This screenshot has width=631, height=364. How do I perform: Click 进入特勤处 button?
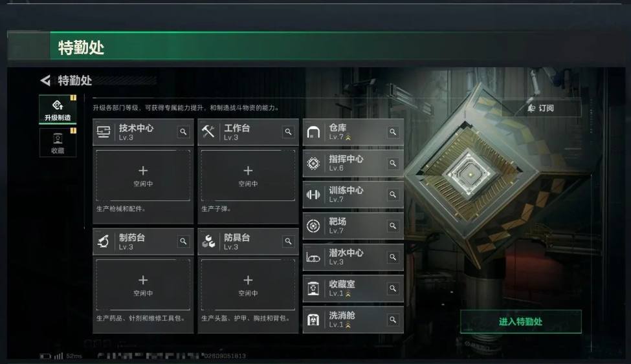click(x=521, y=321)
